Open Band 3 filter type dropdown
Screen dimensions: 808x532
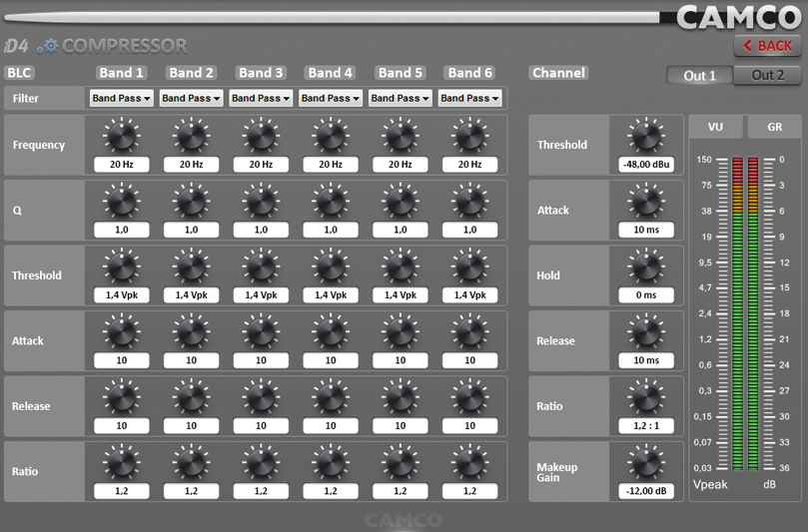pos(261,98)
